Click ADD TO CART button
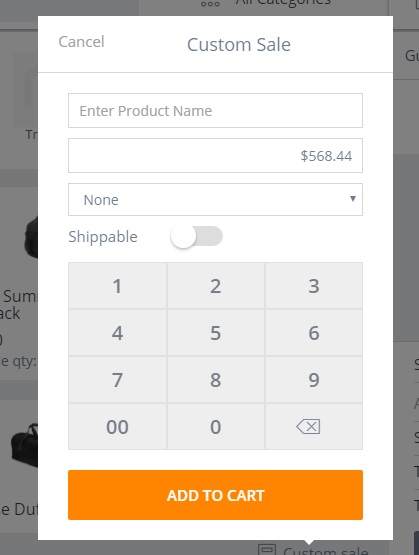Viewport: 419px width, 555px height. (x=215, y=495)
